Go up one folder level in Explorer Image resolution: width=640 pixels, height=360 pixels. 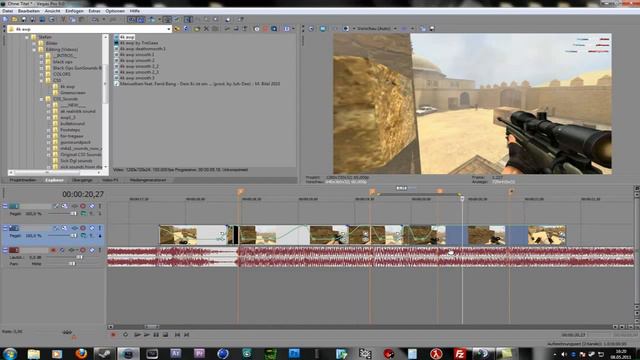(x=177, y=29)
